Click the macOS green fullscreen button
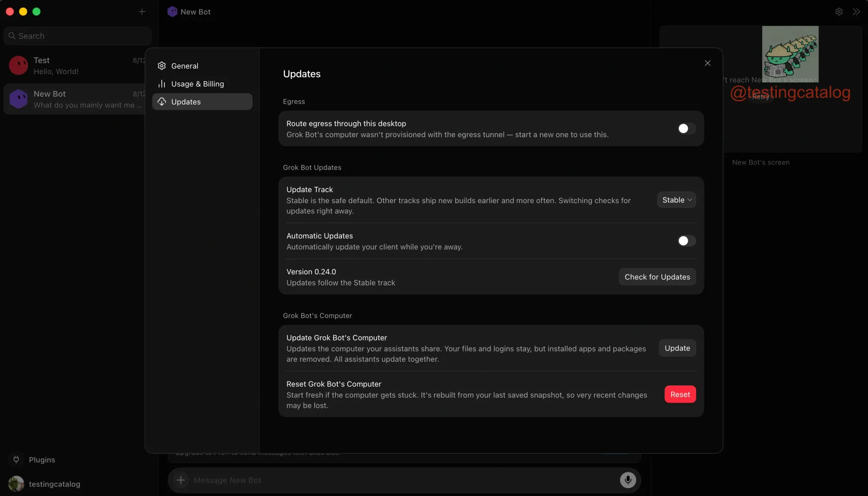Image resolution: width=868 pixels, height=496 pixels. pyautogui.click(x=36, y=12)
